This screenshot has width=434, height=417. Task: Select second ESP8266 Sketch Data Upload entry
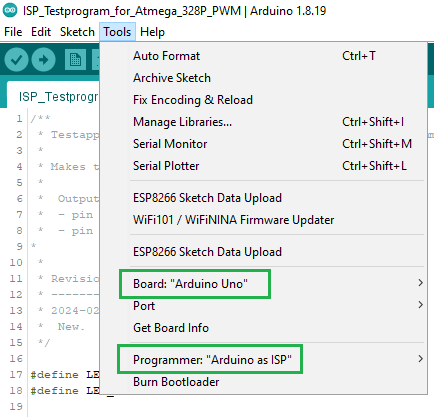[x=263, y=252]
